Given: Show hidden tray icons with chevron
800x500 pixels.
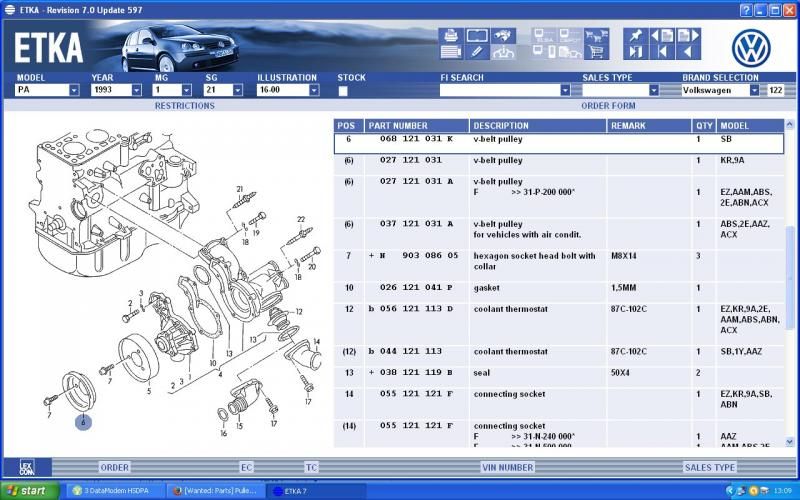Looking at the screenshot, I should (730, 491).
